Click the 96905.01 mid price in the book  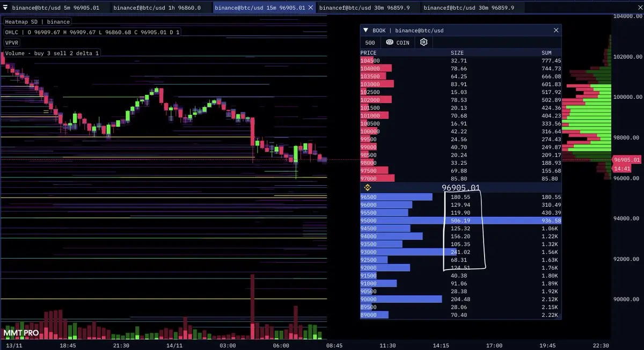pos(460,188)
